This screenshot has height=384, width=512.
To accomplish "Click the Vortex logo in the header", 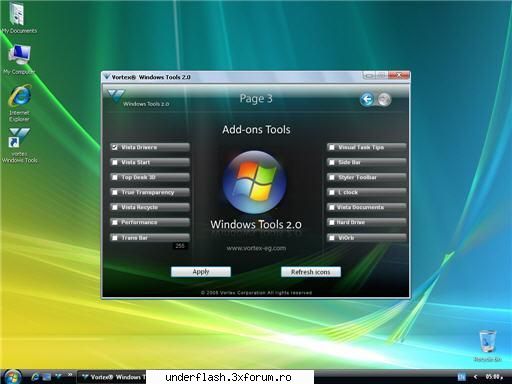I will (x=116, y=96).
